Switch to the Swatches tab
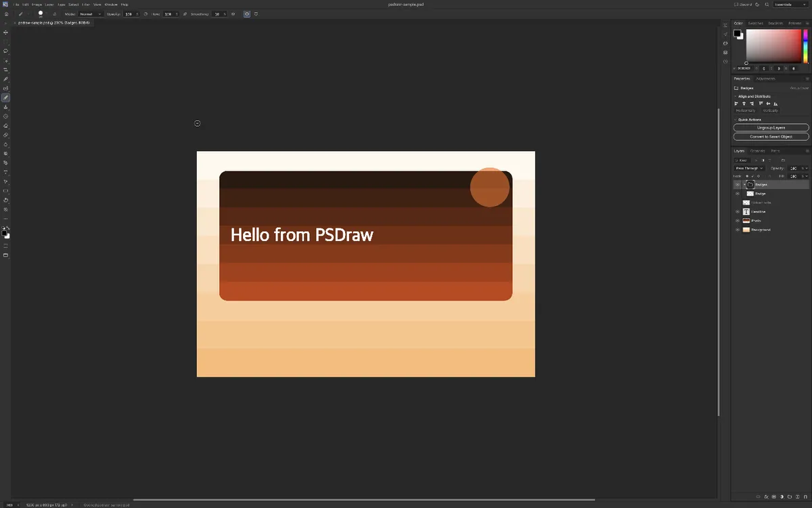Screen dimensions: 812x508 click(755, 23)
